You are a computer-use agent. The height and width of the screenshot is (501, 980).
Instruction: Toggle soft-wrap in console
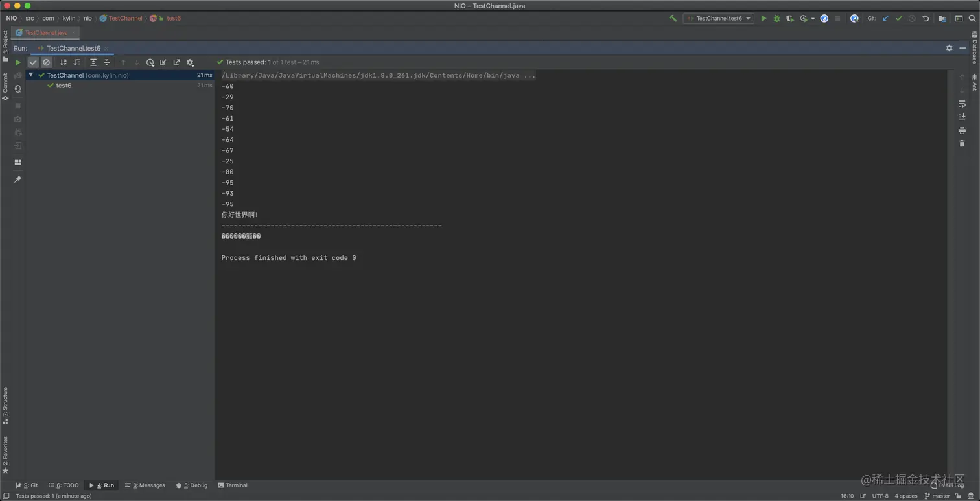pyautogui.click(x=962, y=104)
